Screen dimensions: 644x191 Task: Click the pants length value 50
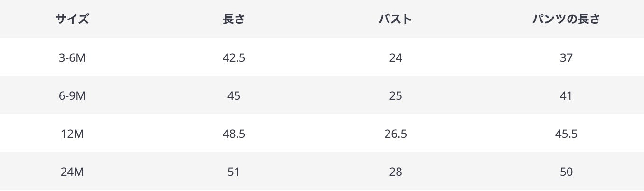click(x=566, y=172)
